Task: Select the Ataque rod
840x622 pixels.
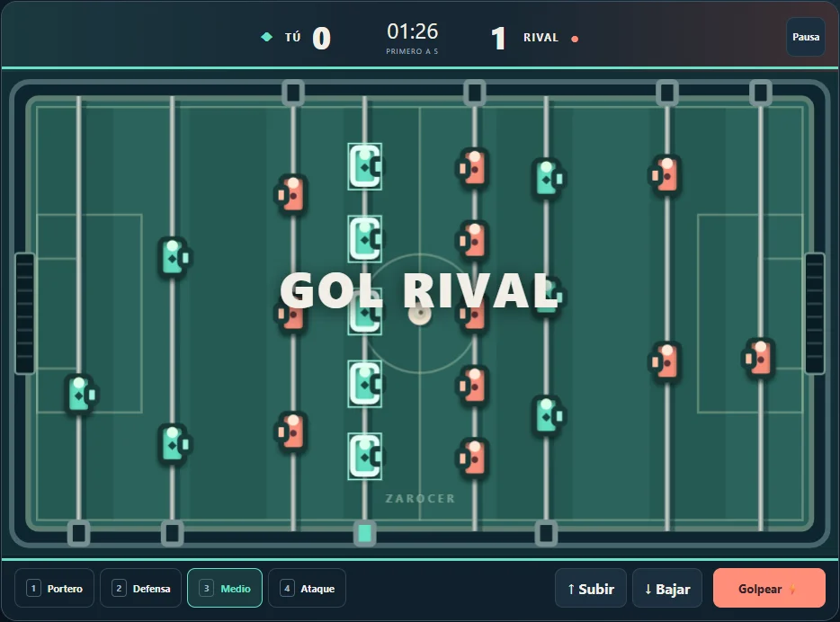Action: (x=307, y=588)
